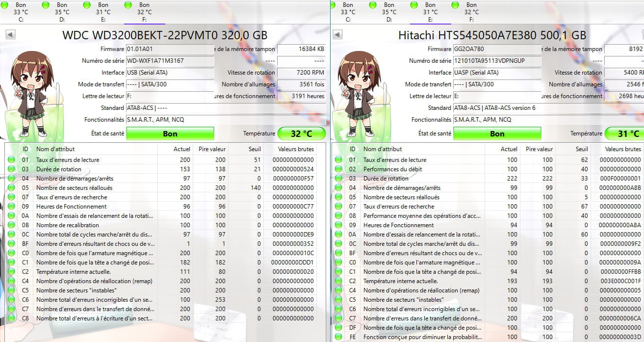Go to previous disk arrow in WDC window
This screenshot has height=342, width=644.
(x=10, y=35)
